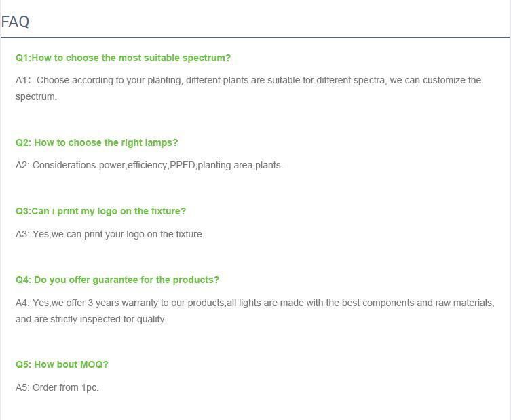Select question Q1 about suitable spectrum

point(124,58)
